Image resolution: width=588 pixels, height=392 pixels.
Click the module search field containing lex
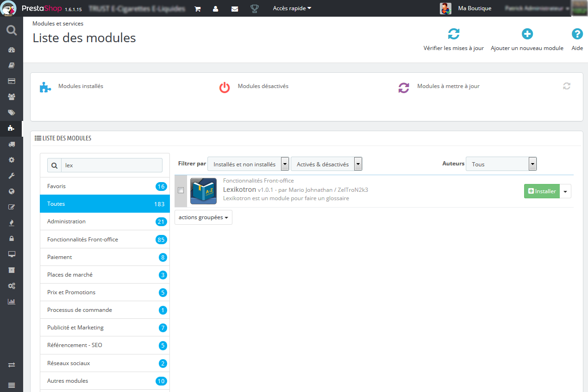click(112, 165)
